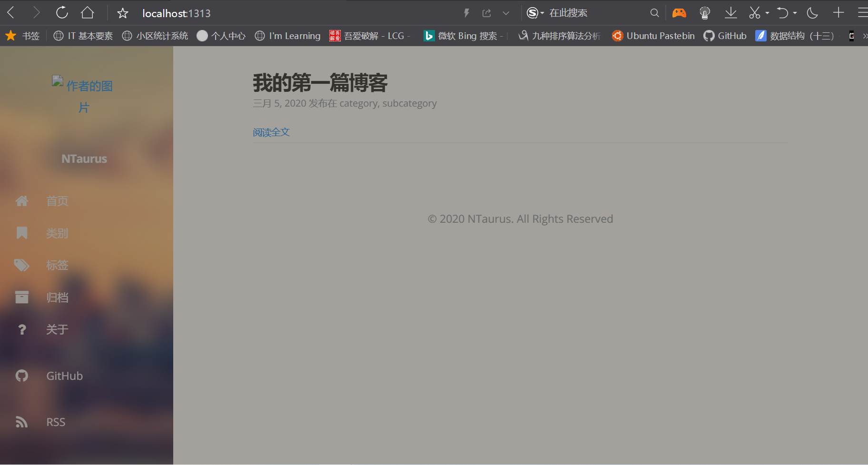The image size is (868, 465).
Task: Expand the undo history dropdown arrow
Action: click(x=795, y=13)
